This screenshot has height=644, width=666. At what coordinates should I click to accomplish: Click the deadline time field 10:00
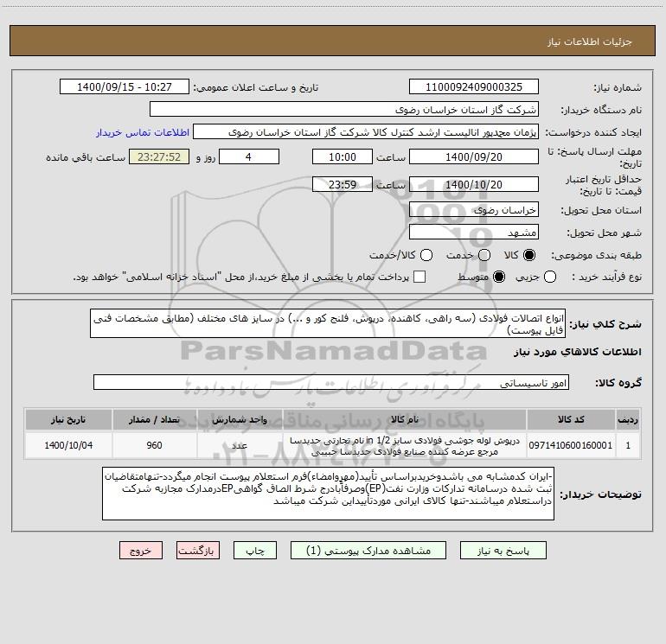point(343,156)
